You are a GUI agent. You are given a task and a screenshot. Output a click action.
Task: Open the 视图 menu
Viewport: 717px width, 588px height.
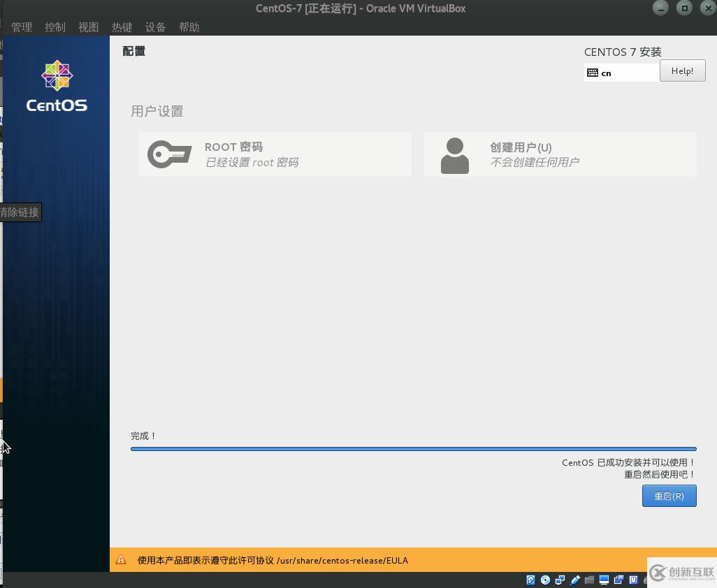tap(88, 27)
